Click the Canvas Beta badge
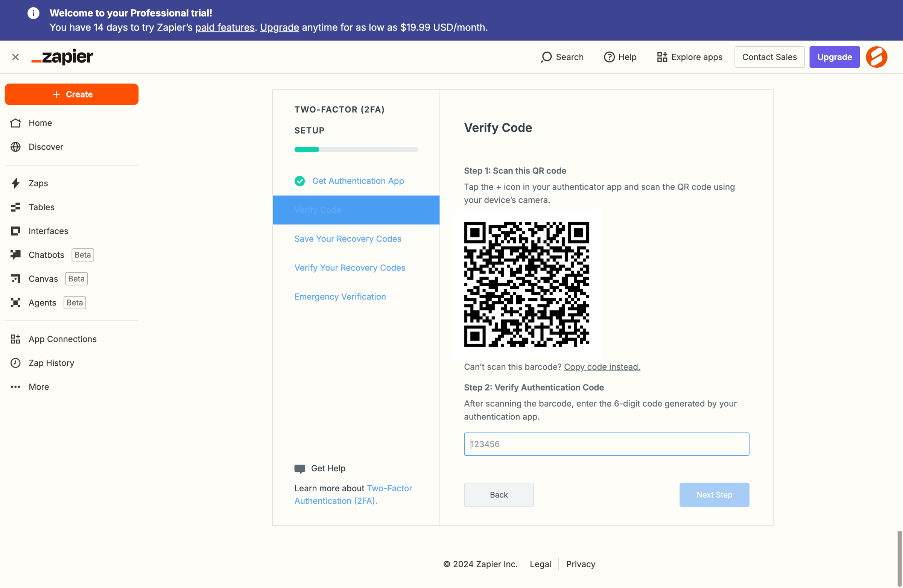The height and width of the screenshot is (588, 903). click(76, 279)
